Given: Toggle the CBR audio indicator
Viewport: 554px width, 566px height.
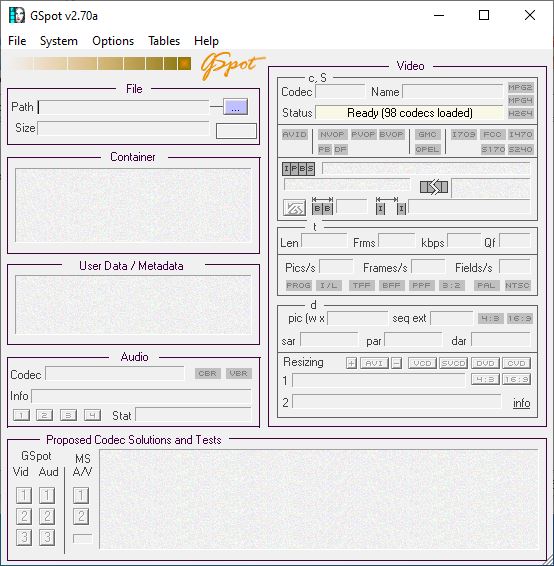Looking at the screenshot, I should click(208, 373).
